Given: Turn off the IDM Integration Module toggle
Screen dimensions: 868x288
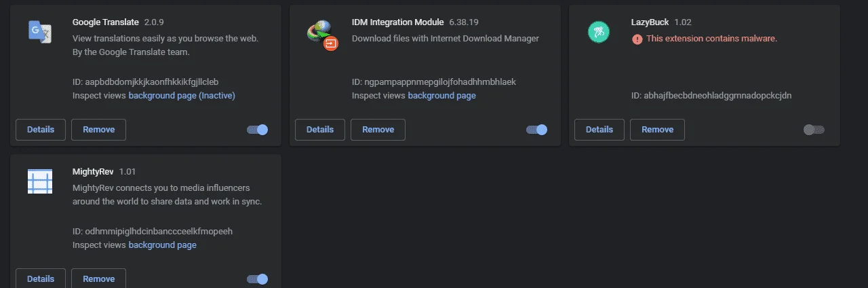Looking at the screenshot, I should click(537, 130).
